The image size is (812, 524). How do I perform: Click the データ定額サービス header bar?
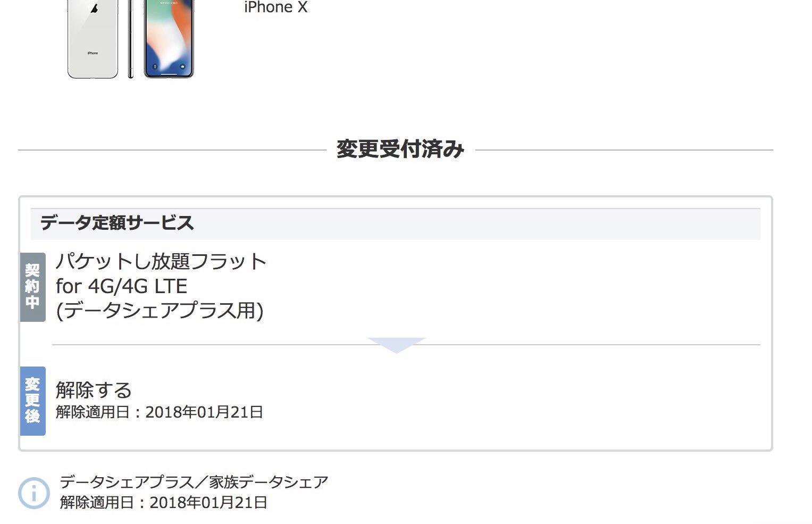point(395,223)
